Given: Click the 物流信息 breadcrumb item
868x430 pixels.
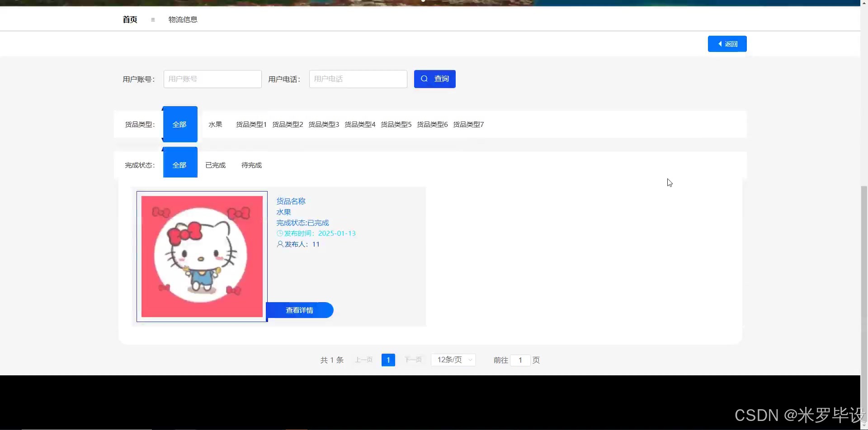Looking at the screenshot, I should pyautogui.click(x=183, y=19).
